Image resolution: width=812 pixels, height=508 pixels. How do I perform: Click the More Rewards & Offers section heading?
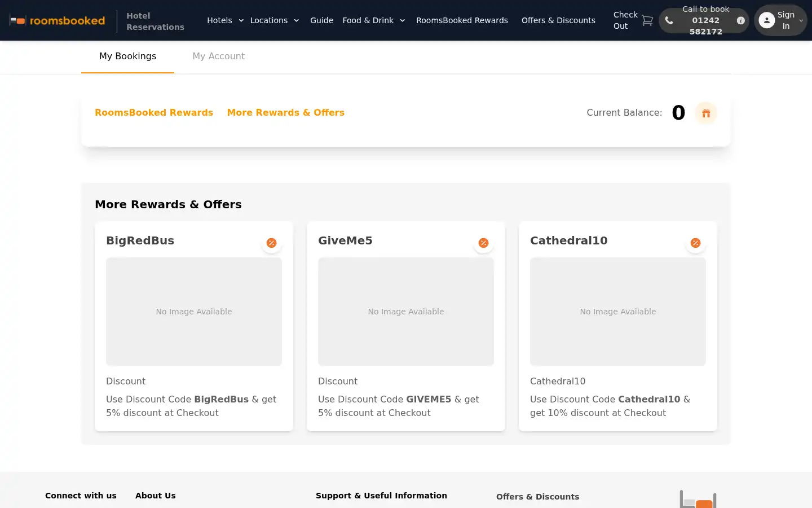pos(168,204)
